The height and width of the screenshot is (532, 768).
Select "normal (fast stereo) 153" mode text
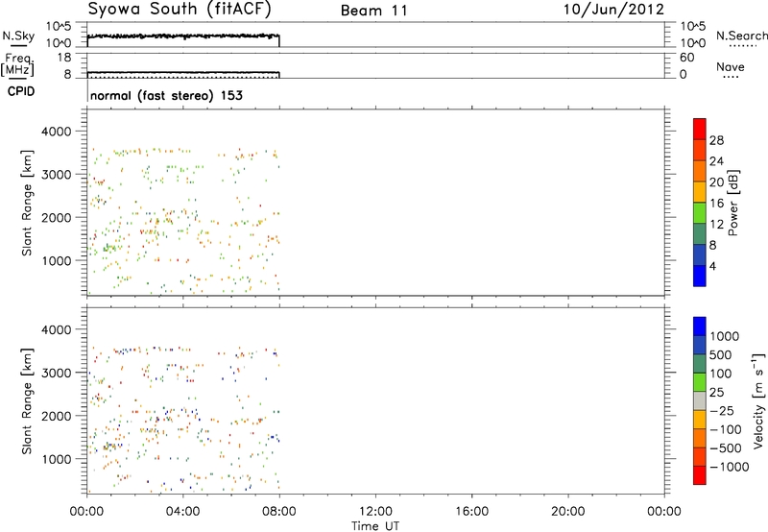166,95
